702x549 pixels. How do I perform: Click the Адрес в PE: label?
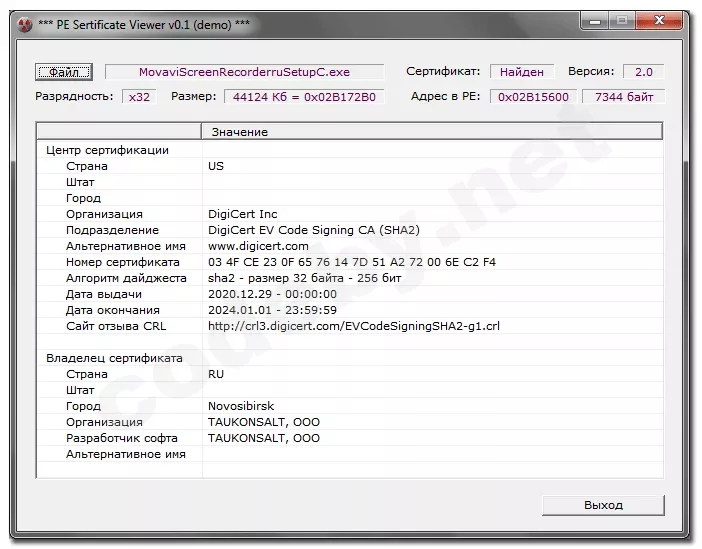pyautogui.click(x=445, y=96)
